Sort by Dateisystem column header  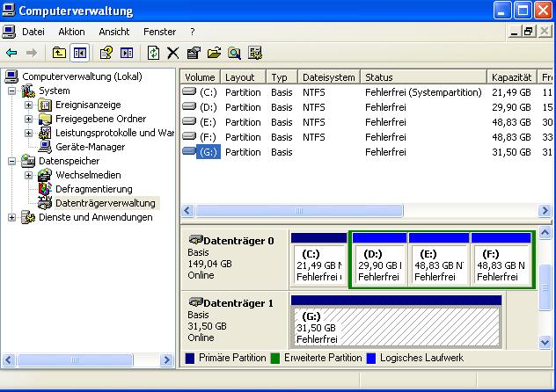pos(329,77)
